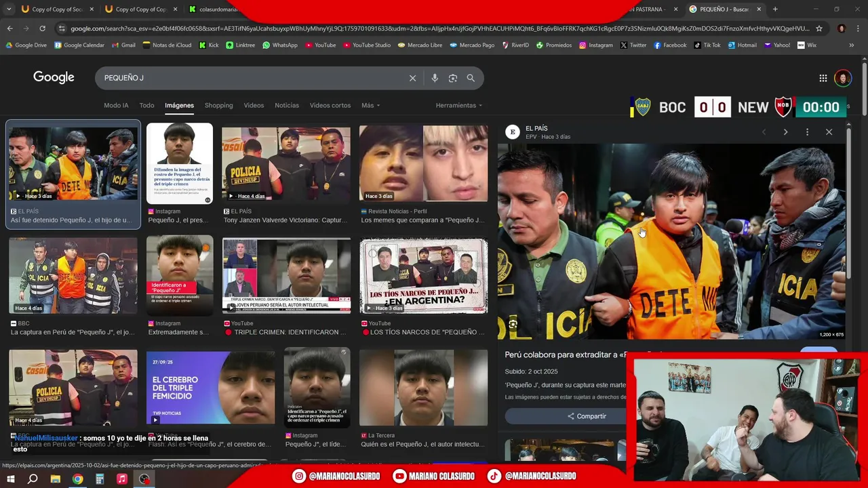Select the Shopping tab
Image resolution: width=868 pixels, height=488 pixels.
coord(218,105)
